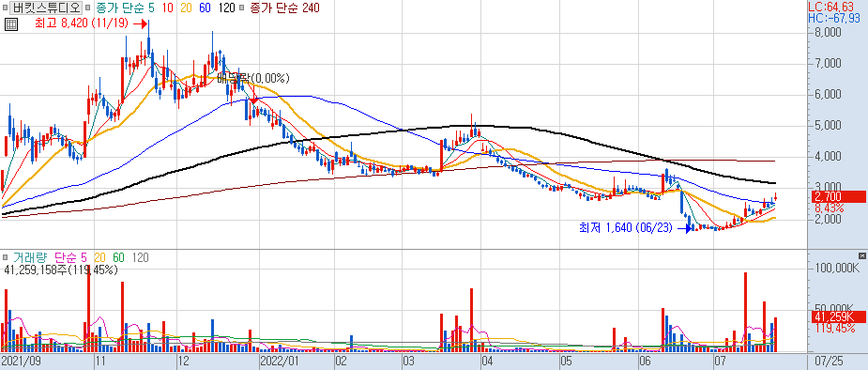
Task: Select the magenta 단순 5 volume average legend
Action: coord(71,257)
